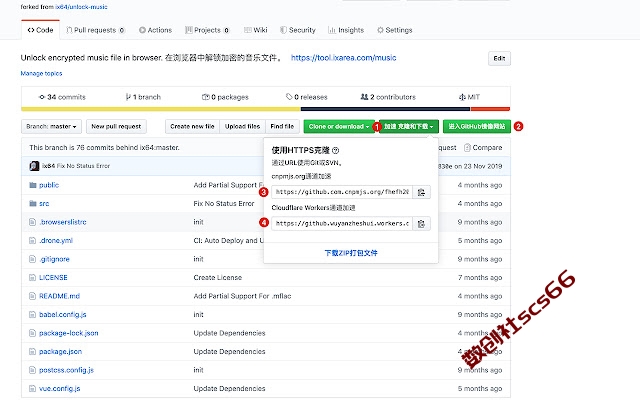The width and height of the screenshot is (640, 400).
Task: Click the Edit description button
Action: (x=499, y=58)
